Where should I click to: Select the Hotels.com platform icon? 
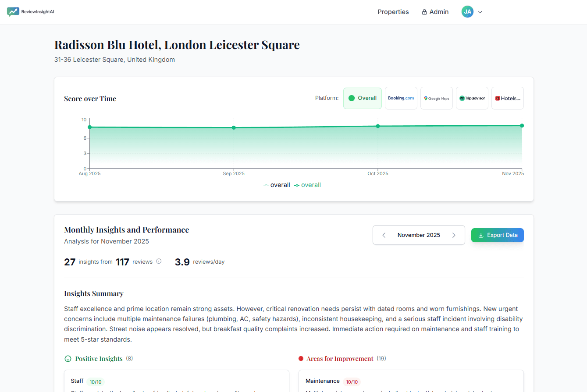click(x=507, y=98)
